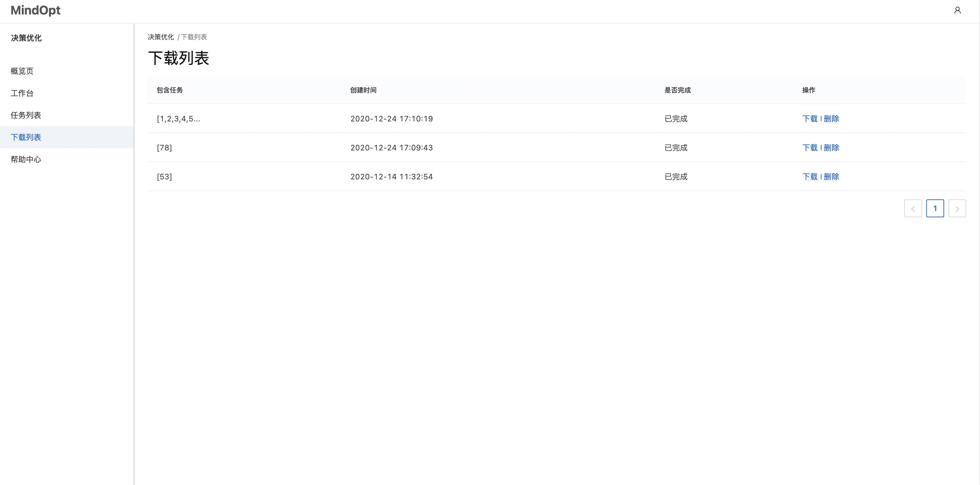The width and height of the screenshot is (980, 485).
Task: Click the 创建时间 column header
Action: [x=363, y=90]
